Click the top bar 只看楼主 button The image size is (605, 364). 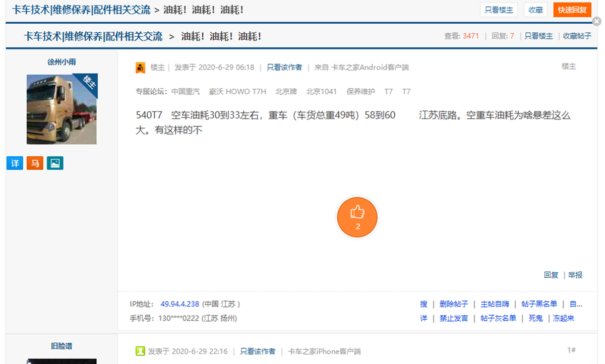coord(499,10)
